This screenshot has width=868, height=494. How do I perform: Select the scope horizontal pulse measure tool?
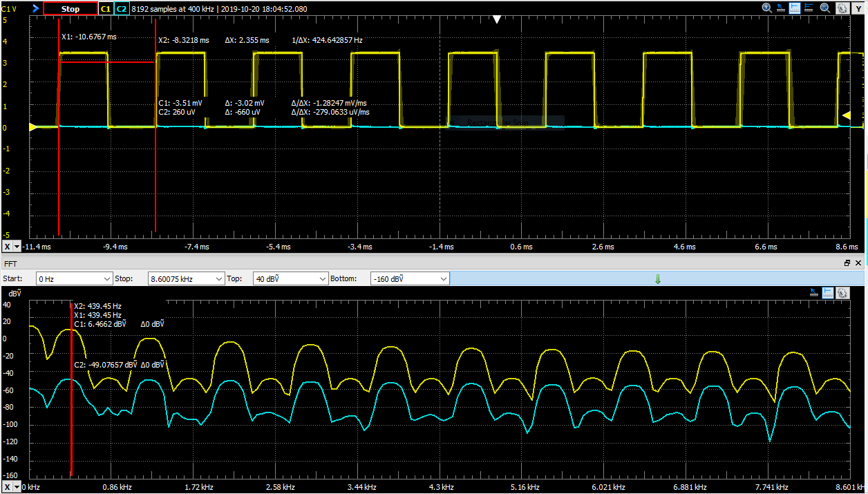pos(809,8)
